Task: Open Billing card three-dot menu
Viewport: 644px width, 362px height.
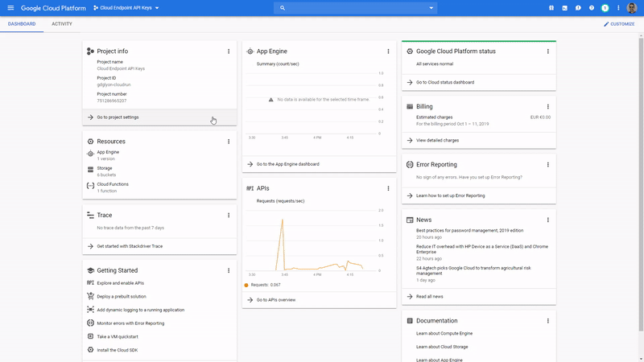Action: [548, 107]
